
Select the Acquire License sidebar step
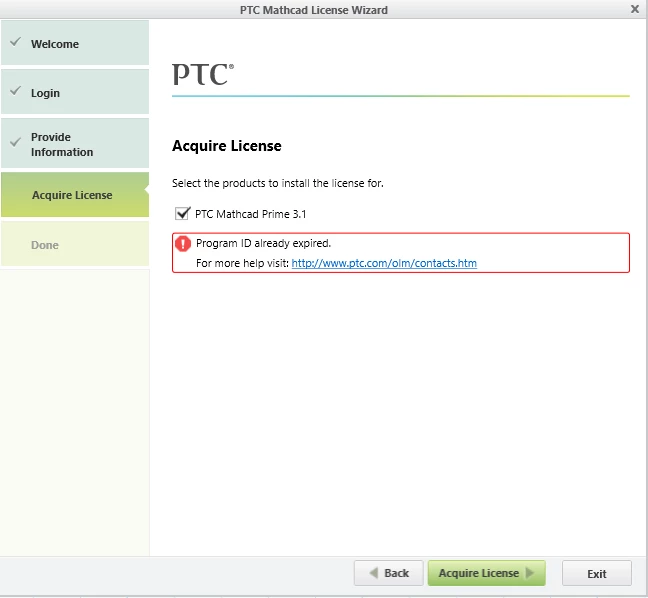tap(75, 195)
